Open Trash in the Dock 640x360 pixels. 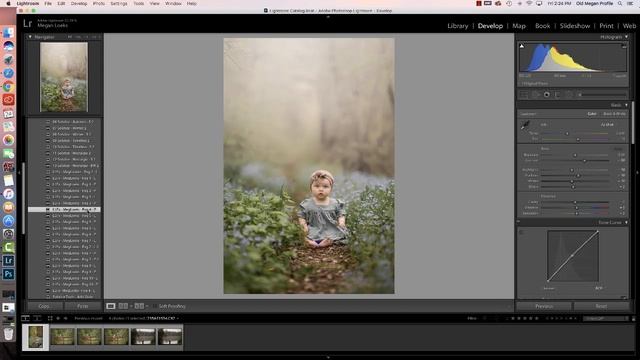point(8,334)
